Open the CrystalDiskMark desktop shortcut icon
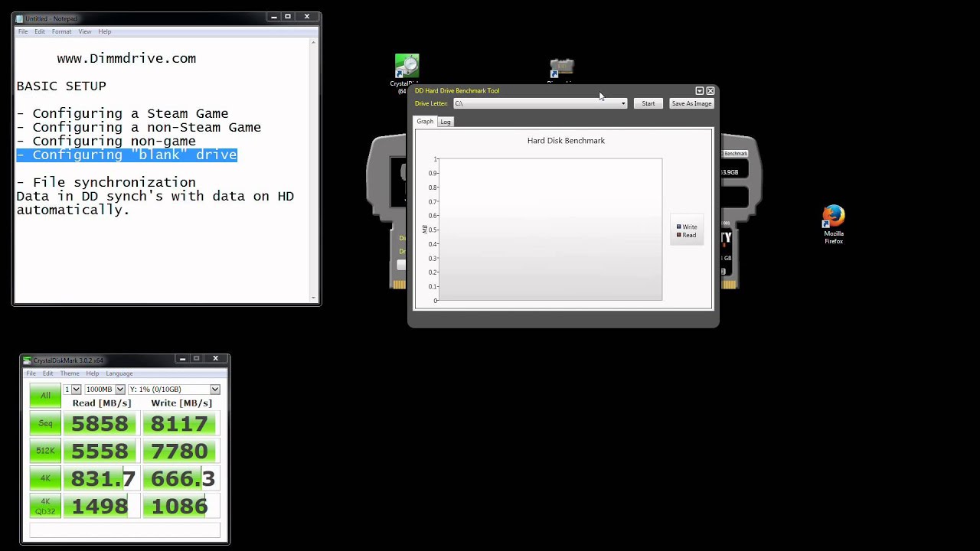 [407, 67]
